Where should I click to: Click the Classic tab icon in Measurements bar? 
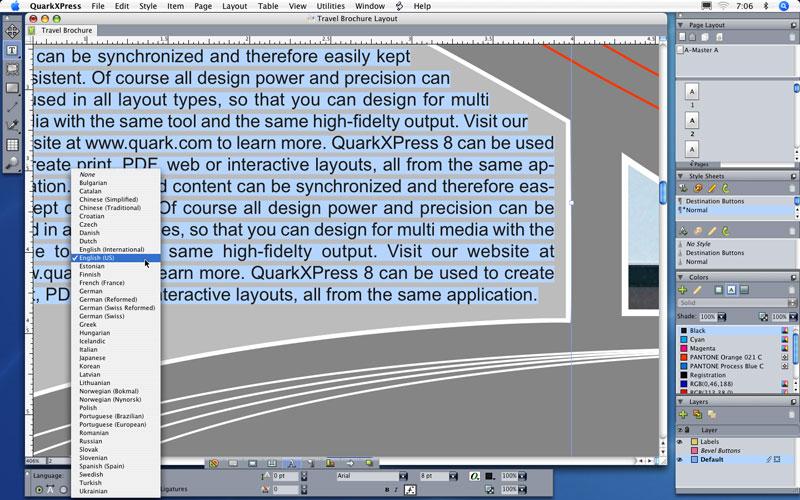pos(214,463)
